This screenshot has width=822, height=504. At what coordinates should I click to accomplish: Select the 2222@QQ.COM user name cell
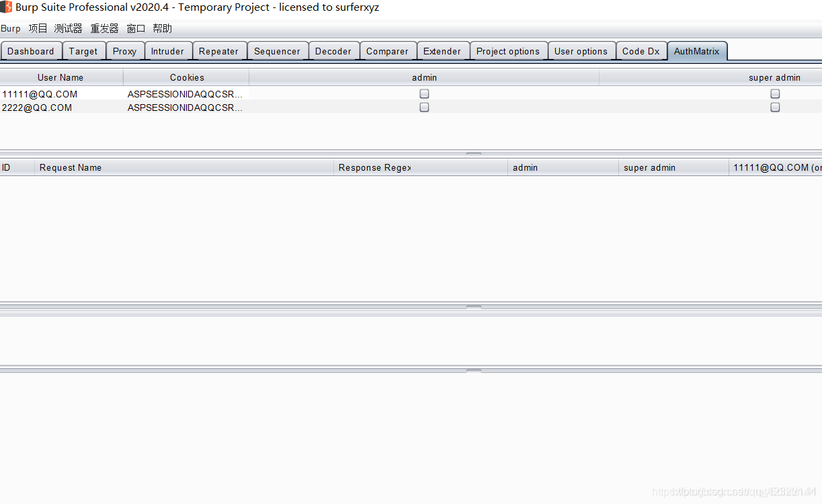pos(61,108)
